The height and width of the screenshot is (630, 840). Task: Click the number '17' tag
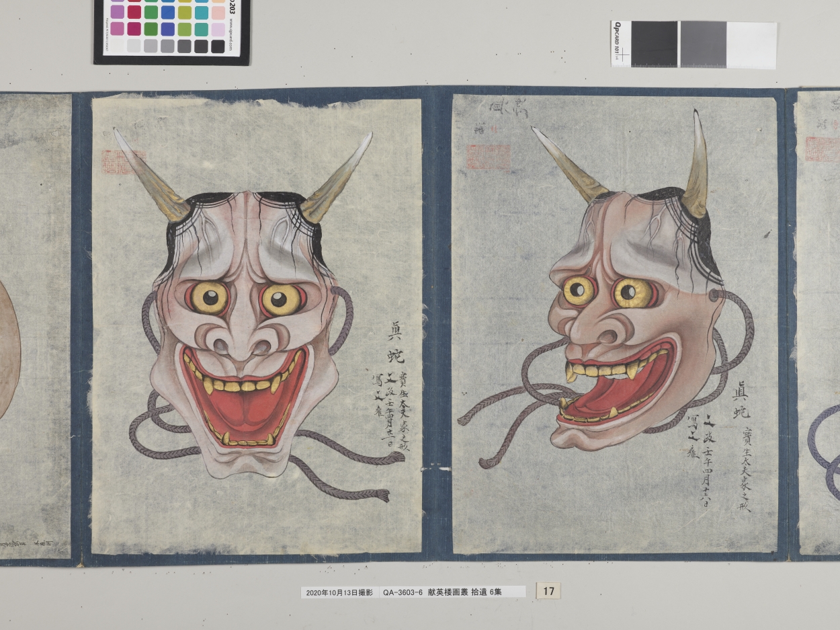(x=548, y=591)
